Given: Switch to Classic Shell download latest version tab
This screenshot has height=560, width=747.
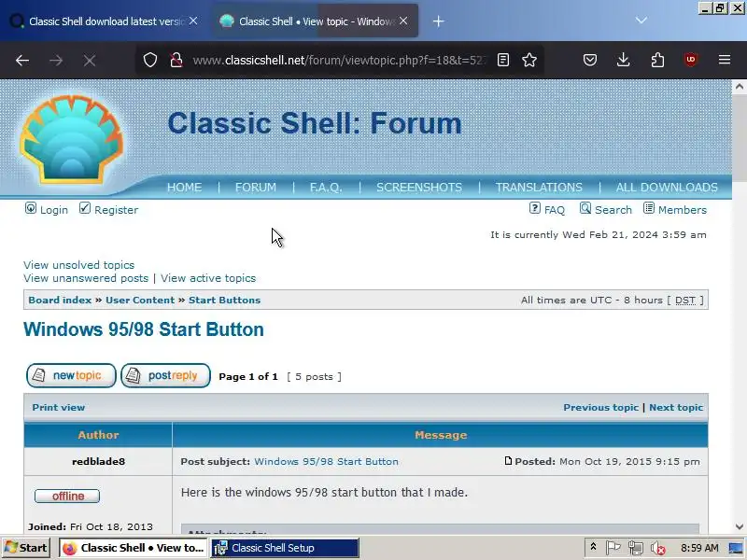Looking at the screenshot, I should click(x=105, y=21).
